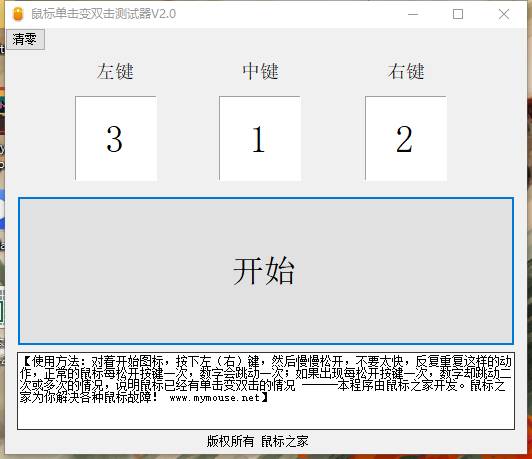The width and height of the screenshot is (532, 459).
Task: Click the www.mymouse.net text in instructions
Action: [214, 398]
